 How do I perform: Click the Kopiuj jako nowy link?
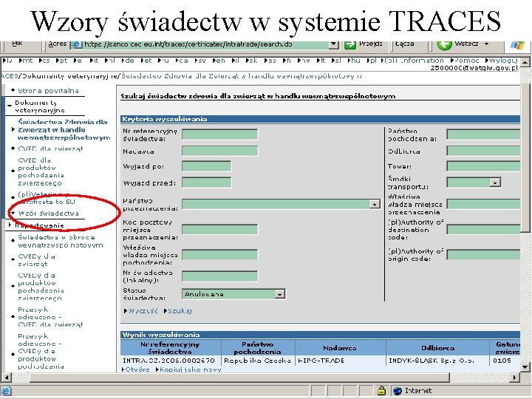[x=191, y=369]
